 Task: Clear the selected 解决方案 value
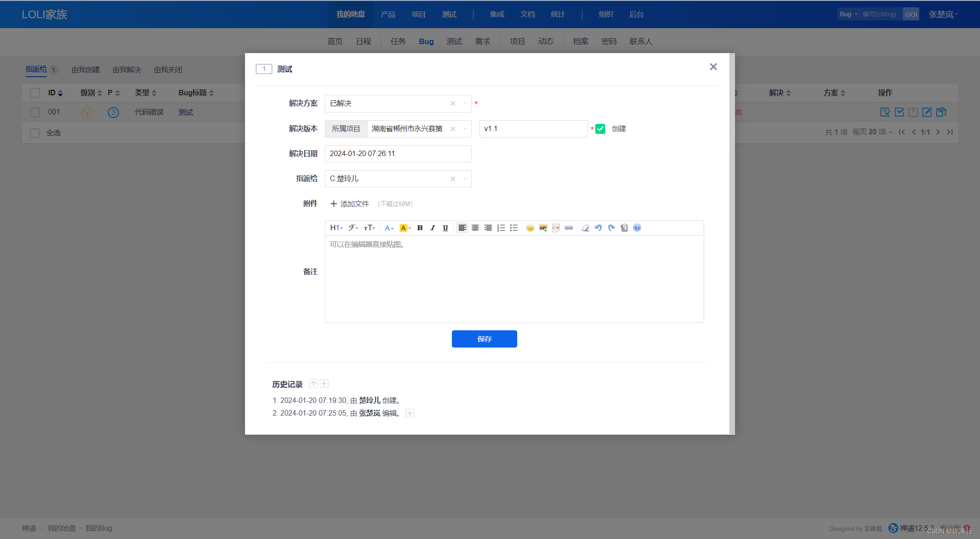452,103
